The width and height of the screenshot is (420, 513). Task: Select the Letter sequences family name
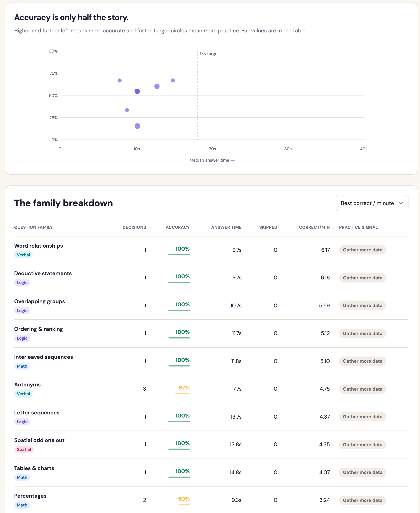[37, 413]
